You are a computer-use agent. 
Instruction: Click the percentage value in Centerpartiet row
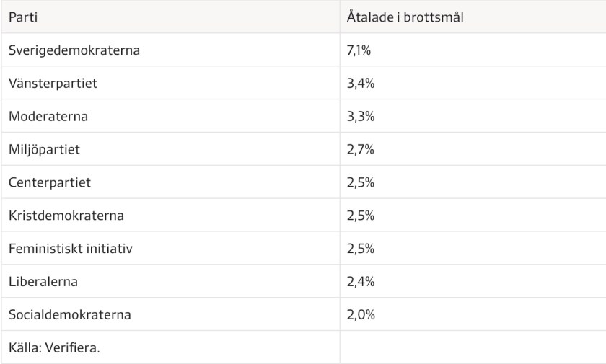tap(361, 182)
